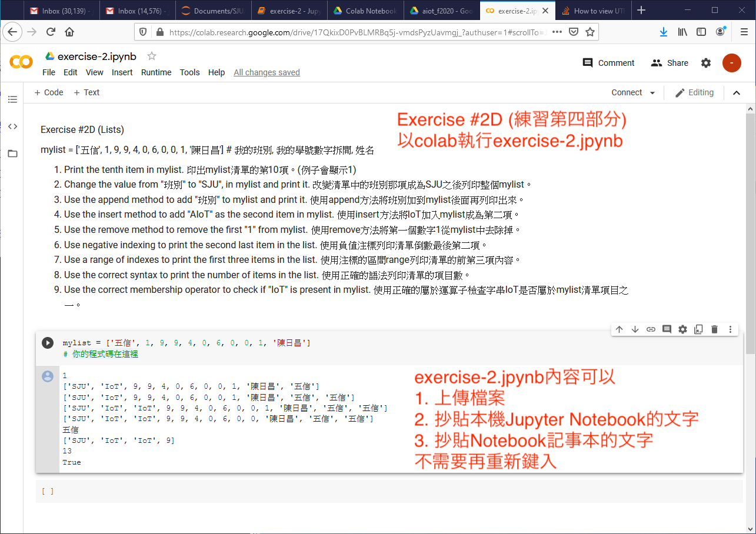Mirror the cell in a tab

(698, 329)
